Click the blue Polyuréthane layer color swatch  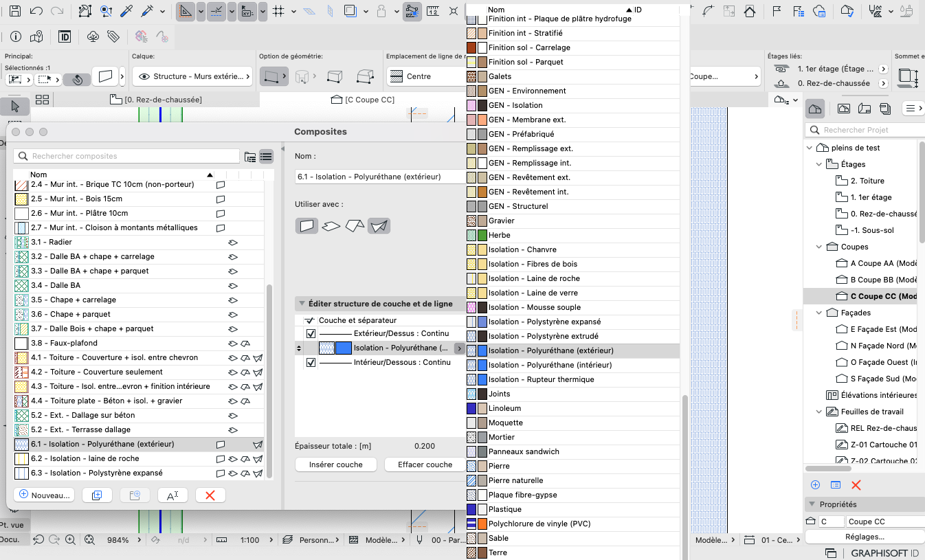click(344, 348)
